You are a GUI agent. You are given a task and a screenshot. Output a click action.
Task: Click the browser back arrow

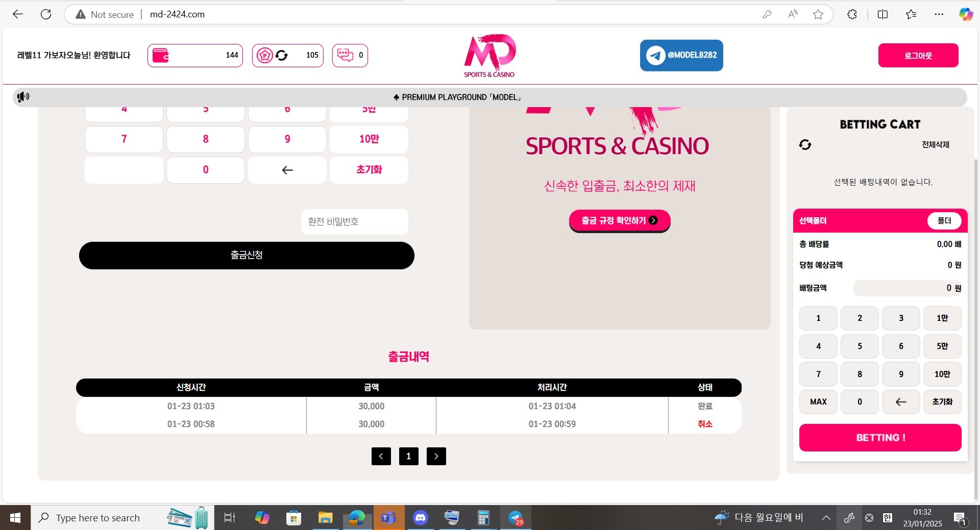[x=18, y=14]
